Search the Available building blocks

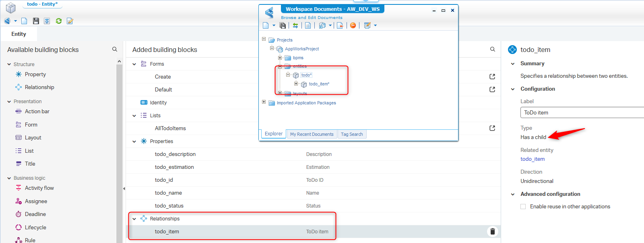115,49
